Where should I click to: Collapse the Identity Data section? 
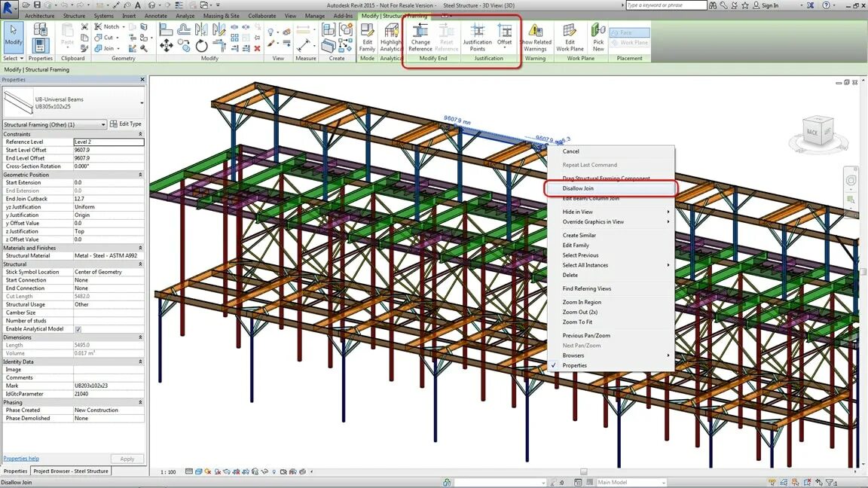[x=140, y=361]
